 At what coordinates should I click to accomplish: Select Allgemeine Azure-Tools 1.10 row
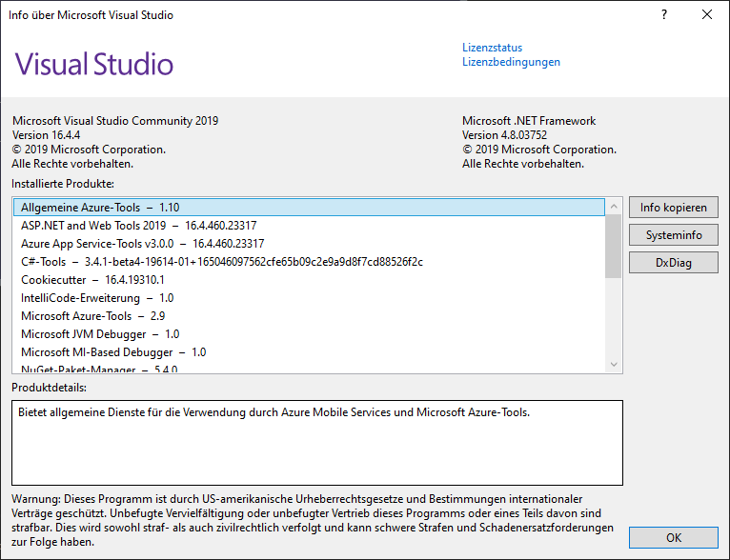point(309,207)
